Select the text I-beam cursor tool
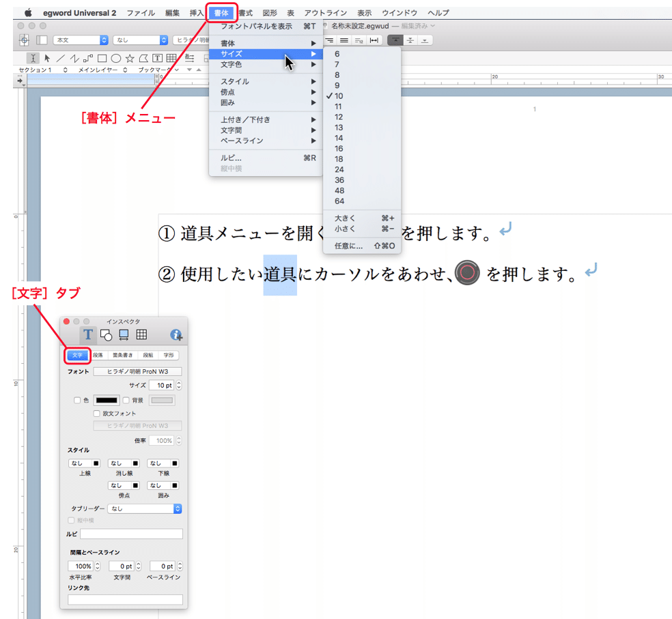672x619 pixels. click(33, 58)
